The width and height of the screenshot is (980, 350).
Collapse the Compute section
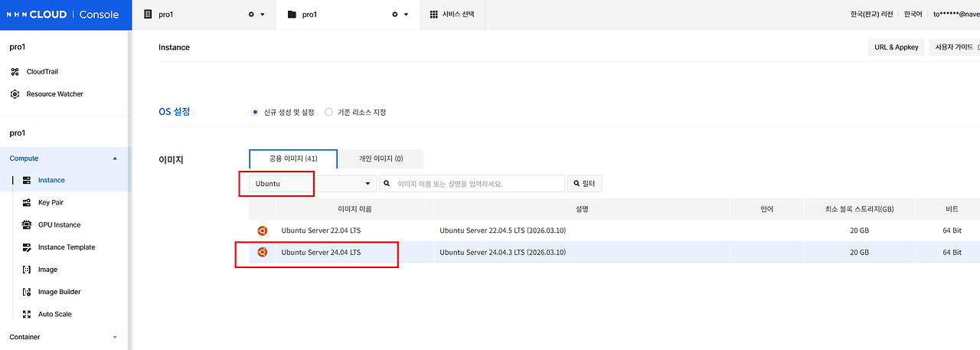point(65,159)
